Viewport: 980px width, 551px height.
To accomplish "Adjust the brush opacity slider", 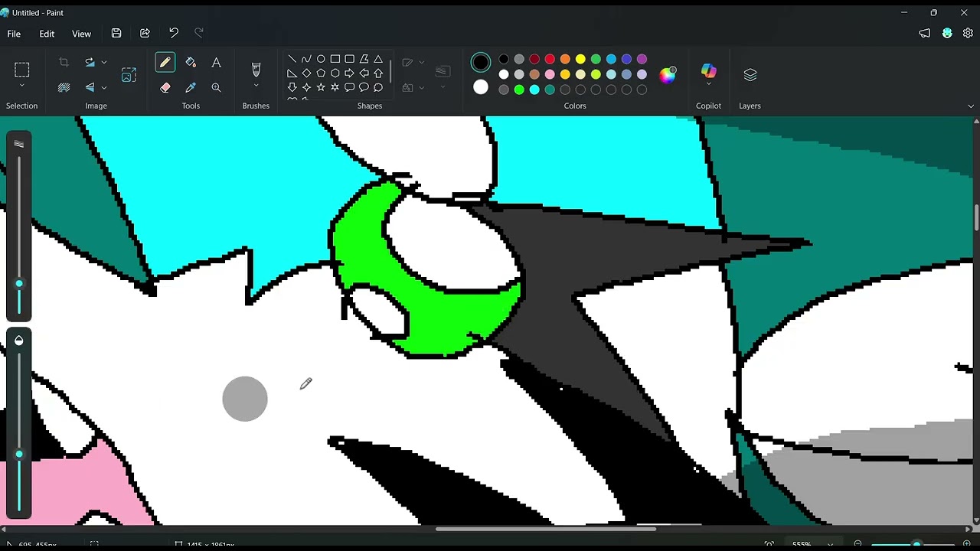I will point(19,455).
